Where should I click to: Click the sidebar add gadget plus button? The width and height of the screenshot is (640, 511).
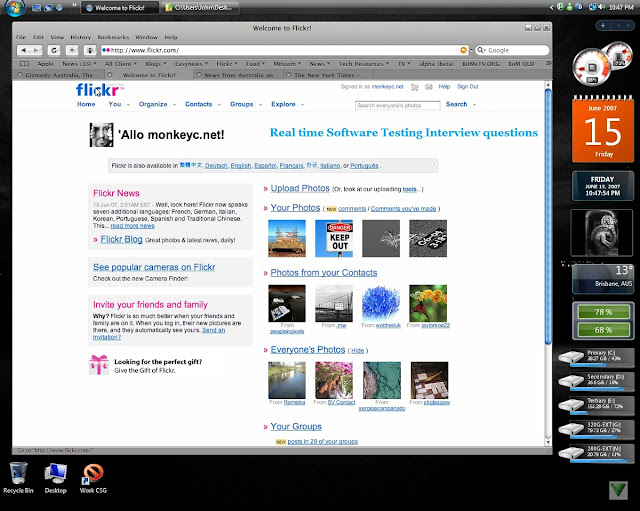603,26
